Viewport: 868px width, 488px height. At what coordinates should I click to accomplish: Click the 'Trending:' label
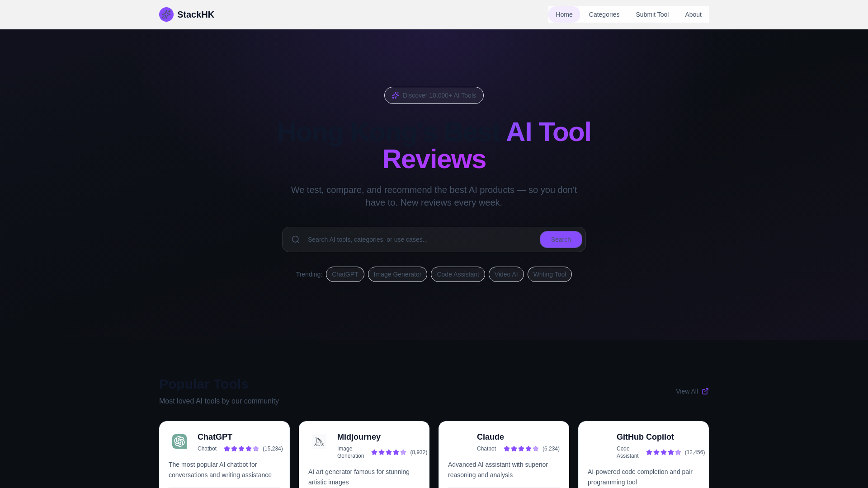coord(309,274)
